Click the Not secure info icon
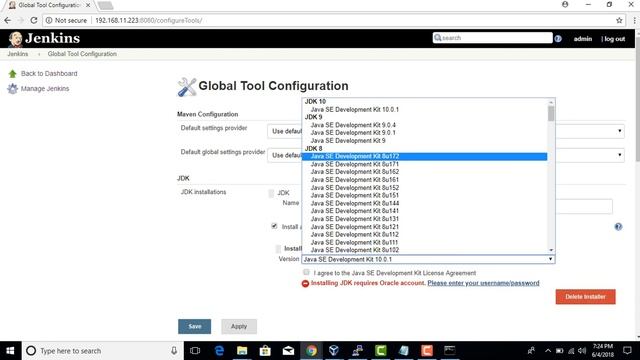Image resolution: width=640 pixels, height=360 pixels. coord(49,20)
